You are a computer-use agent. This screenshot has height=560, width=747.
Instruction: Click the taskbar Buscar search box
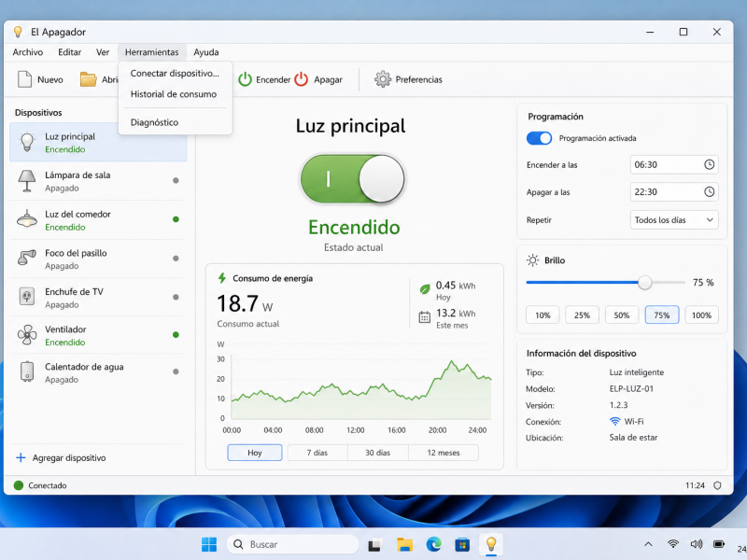292,544
